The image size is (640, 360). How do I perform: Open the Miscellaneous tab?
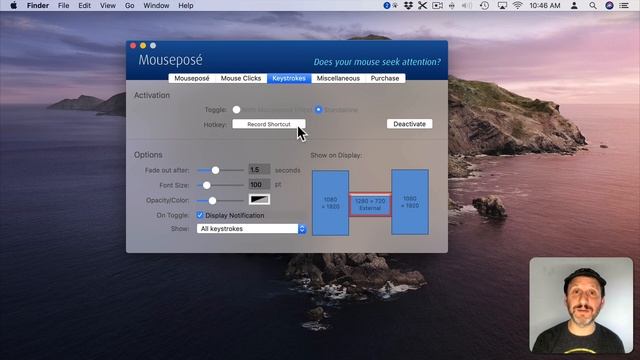point(338,78)
